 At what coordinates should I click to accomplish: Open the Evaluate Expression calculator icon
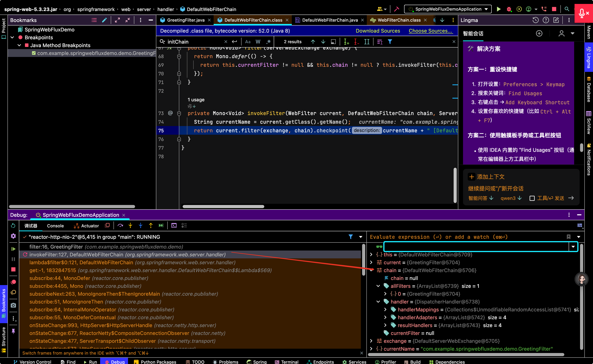pyautogui.click(x=174, y=226)
